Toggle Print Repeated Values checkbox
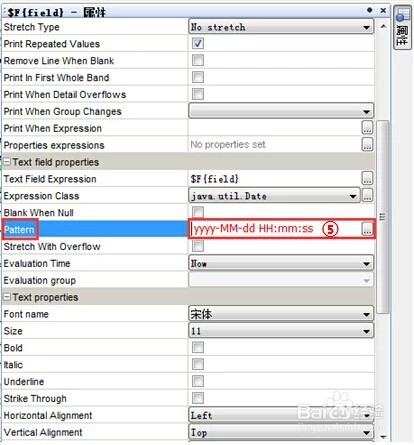Viewport: 414px width, 445px height. [198, 43]
